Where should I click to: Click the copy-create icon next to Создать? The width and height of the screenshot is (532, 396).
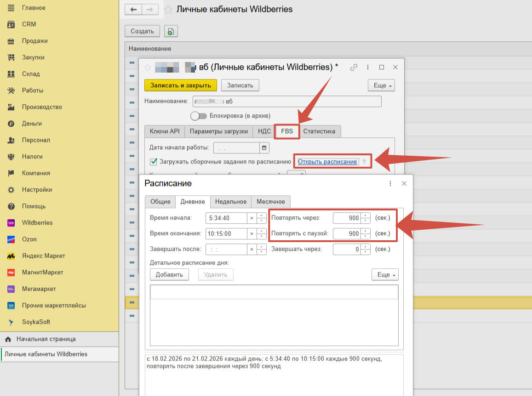click(171, 31)
